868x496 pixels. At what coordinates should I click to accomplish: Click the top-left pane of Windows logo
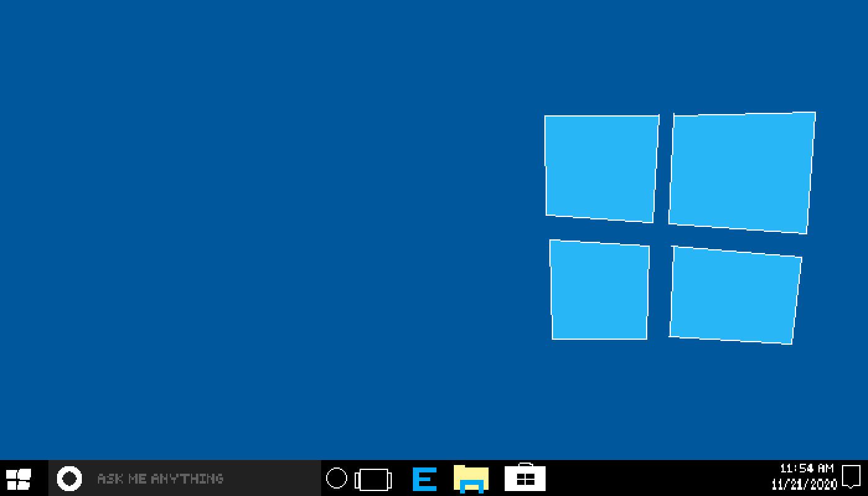(600, 167)
